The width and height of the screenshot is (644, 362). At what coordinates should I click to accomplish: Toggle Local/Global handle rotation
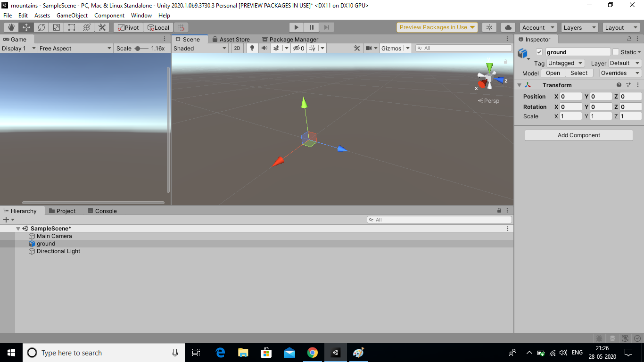[x=158, y=27]
